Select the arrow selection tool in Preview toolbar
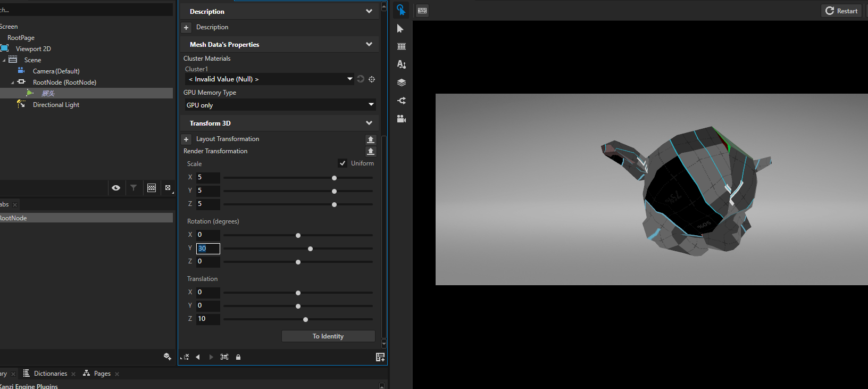This screenshot has height=389, width=868. click(x=400, y=29)
